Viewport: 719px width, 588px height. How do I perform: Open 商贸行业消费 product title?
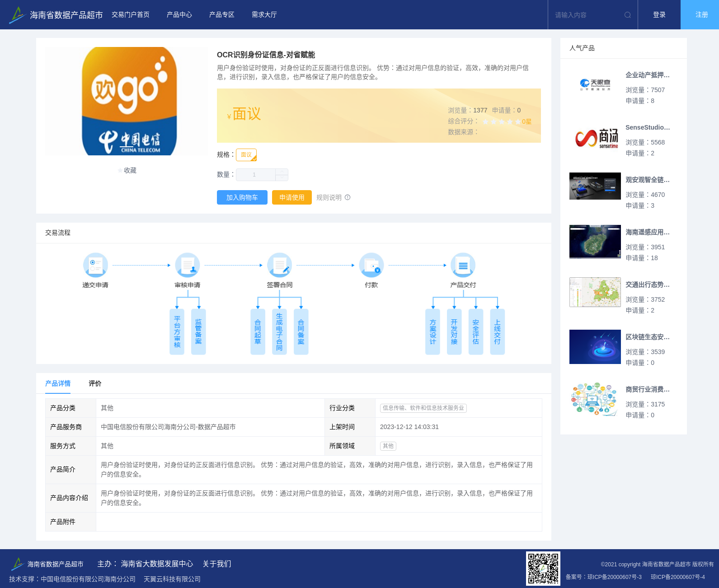[648, 389]
